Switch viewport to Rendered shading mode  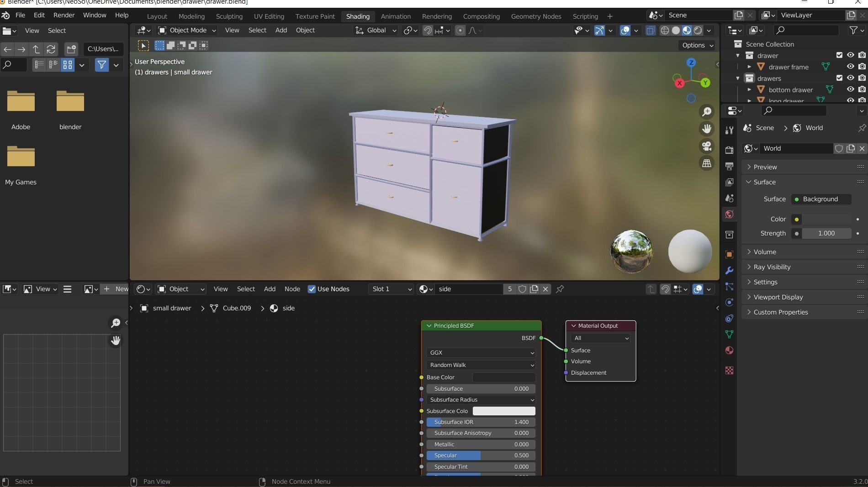pos(698,31)
